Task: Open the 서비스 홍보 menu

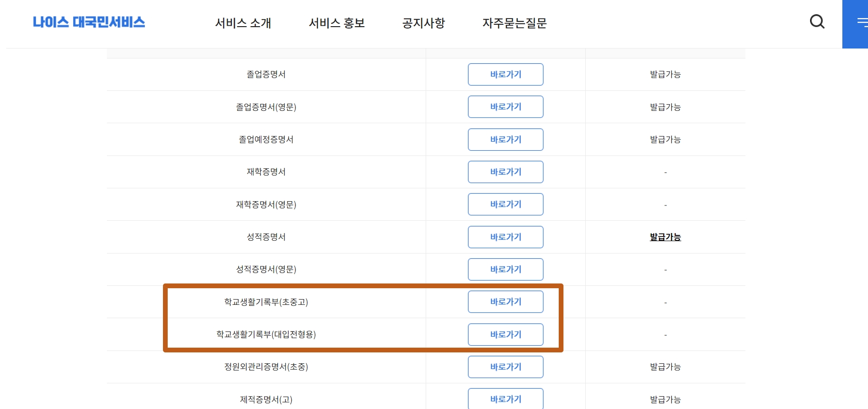Action: (x=337, y=23)
